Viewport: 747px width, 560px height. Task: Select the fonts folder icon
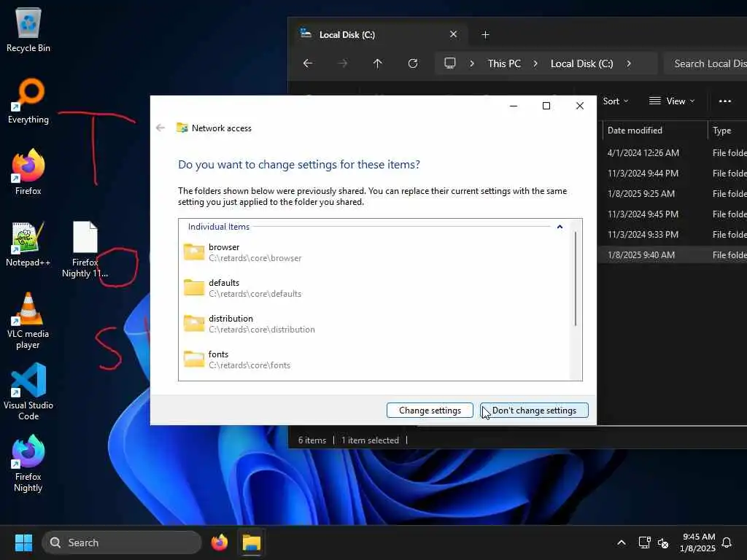click(x=194, y=359)
